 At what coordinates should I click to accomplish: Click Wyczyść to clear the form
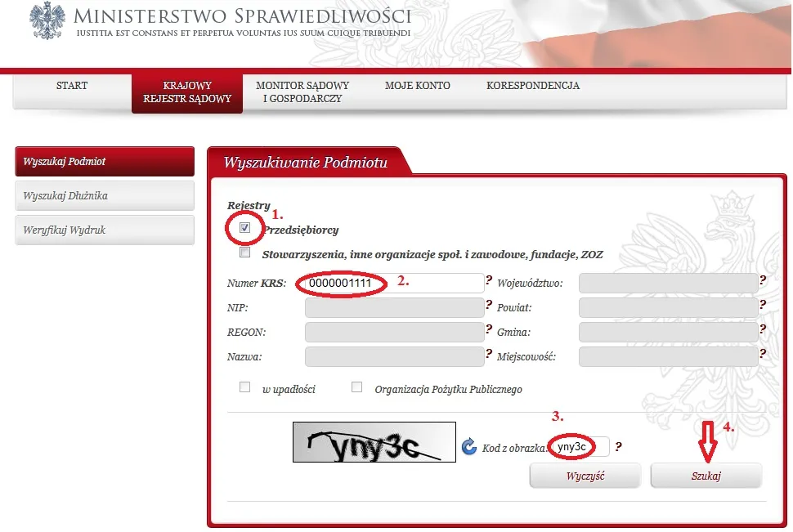click(x=585, y=475)
